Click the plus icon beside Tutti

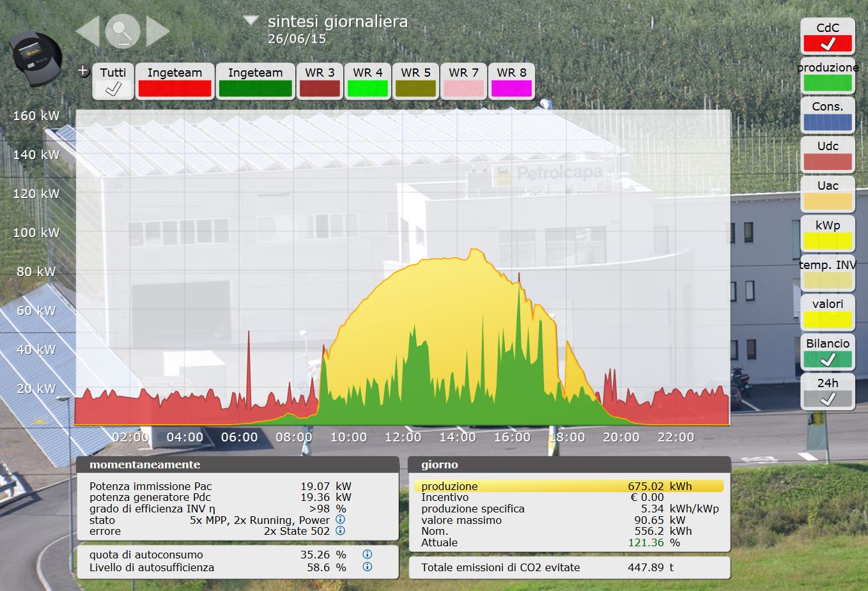(x=83, y=71)
